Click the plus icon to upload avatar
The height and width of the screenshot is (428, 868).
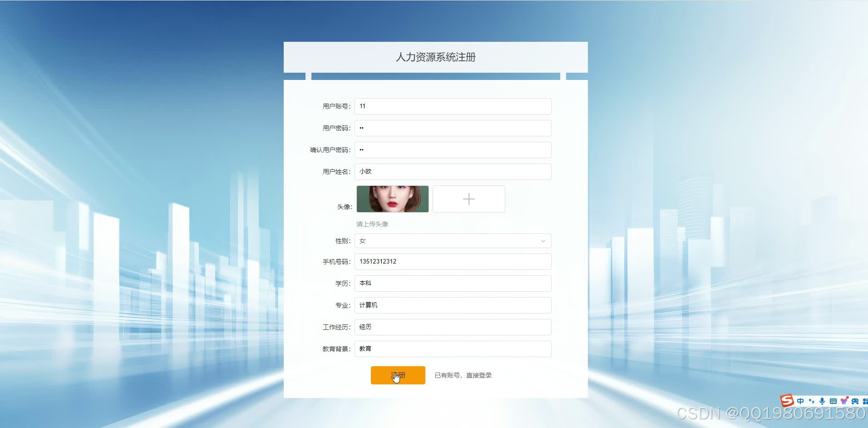click(x=469, y=199)
